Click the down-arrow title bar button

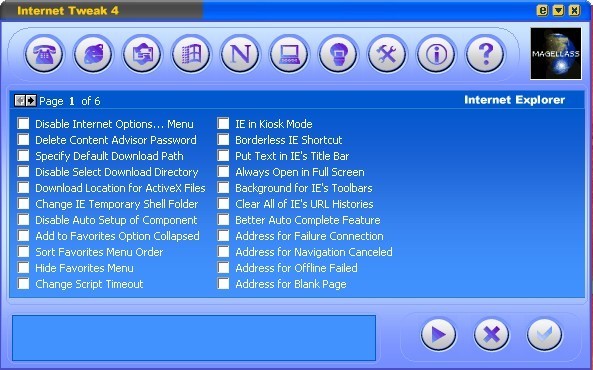coord(558,10)
